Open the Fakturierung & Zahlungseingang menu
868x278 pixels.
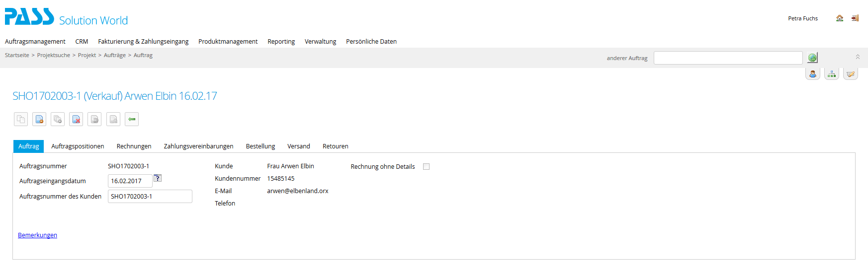coord(143,42)
